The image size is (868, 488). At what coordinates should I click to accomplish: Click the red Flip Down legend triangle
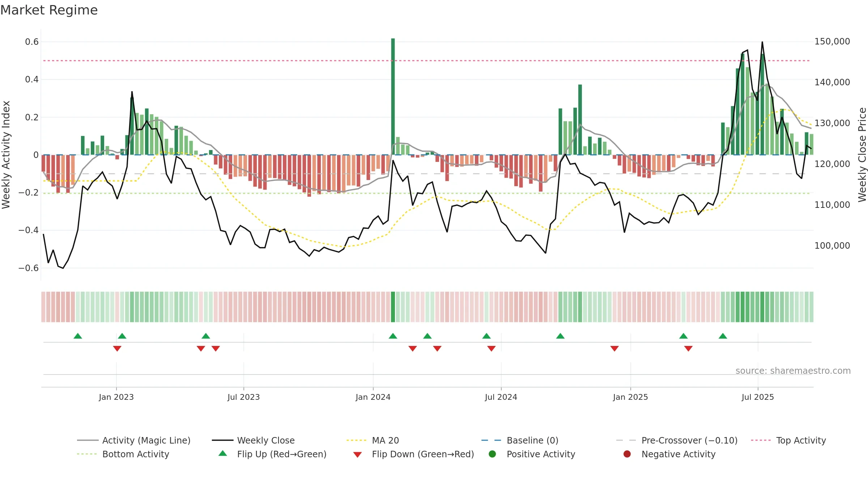pos(357,455)
